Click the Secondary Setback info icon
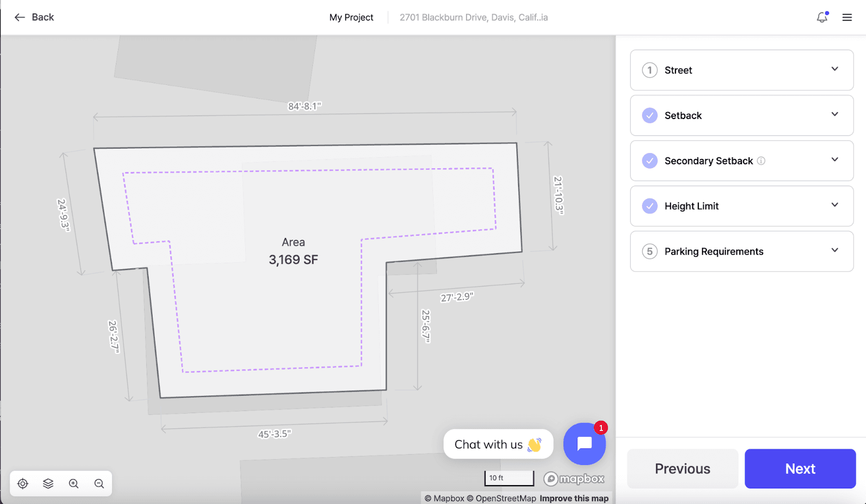The width and height of the screenshot is (866, 504). pyautogui.click(x=761, y=161)
